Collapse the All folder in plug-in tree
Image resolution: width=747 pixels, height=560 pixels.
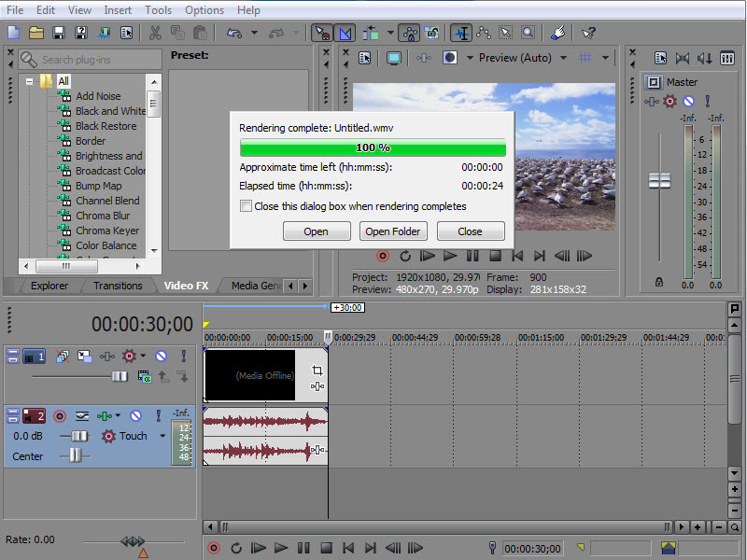click(31, 81)
